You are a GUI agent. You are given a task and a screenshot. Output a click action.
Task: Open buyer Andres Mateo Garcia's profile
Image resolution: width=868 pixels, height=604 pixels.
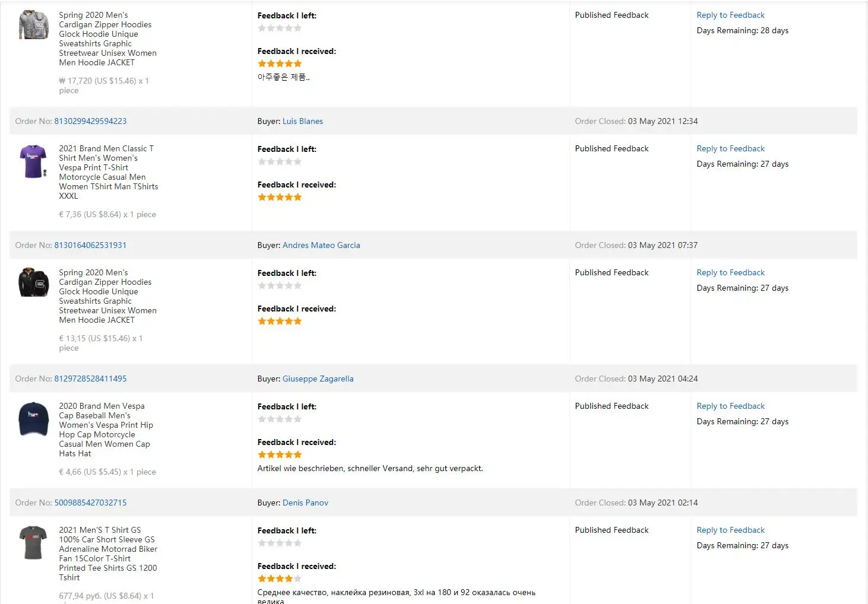(x=321, y=245)
